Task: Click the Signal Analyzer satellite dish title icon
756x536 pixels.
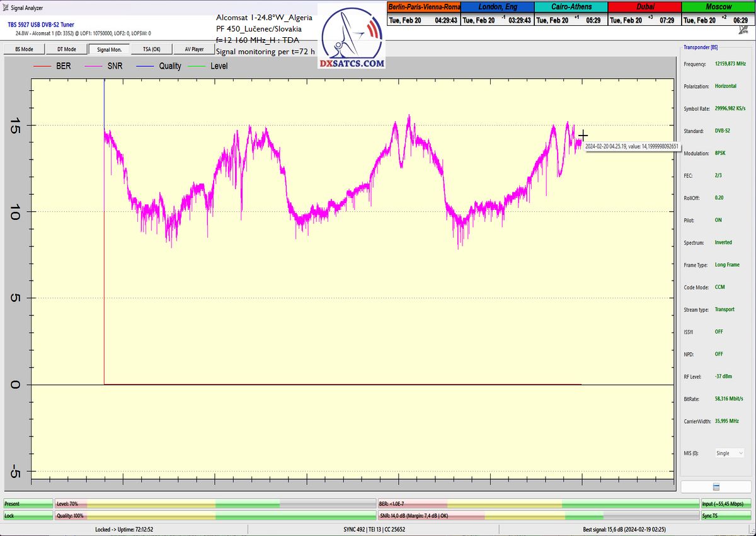Action: point(6,8)
